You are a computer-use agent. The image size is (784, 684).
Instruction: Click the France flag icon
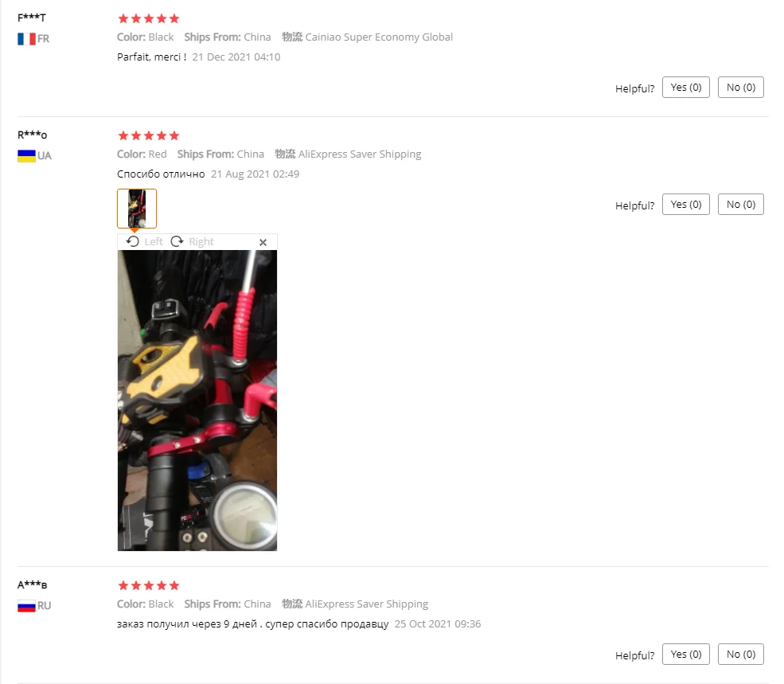[x=26, y=39]
